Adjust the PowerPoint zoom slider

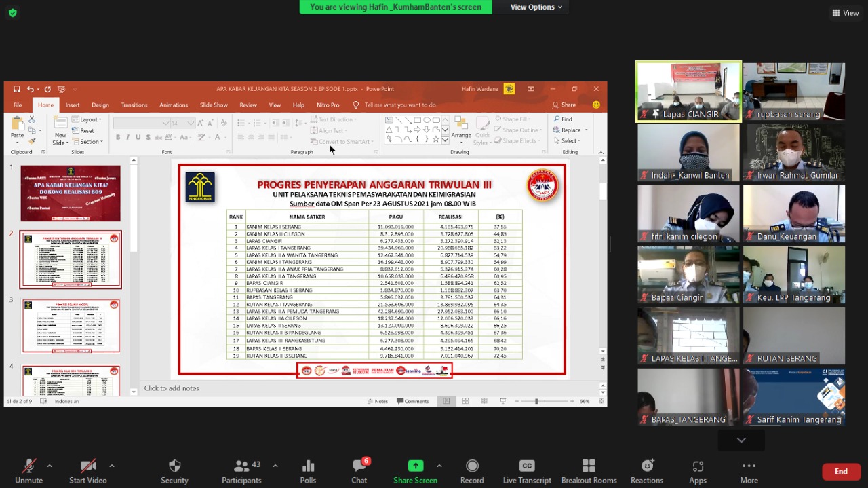click(536, 401)
